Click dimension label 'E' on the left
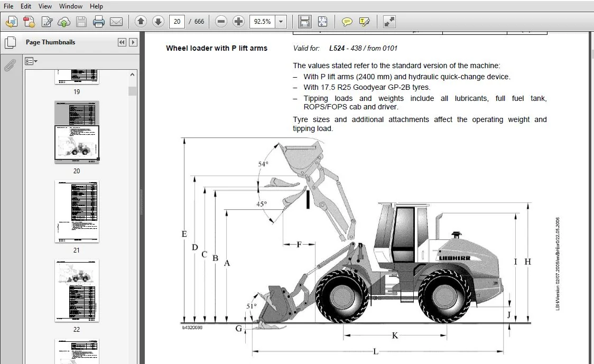Viewport: 594px width, 364px height. (184, 234)
